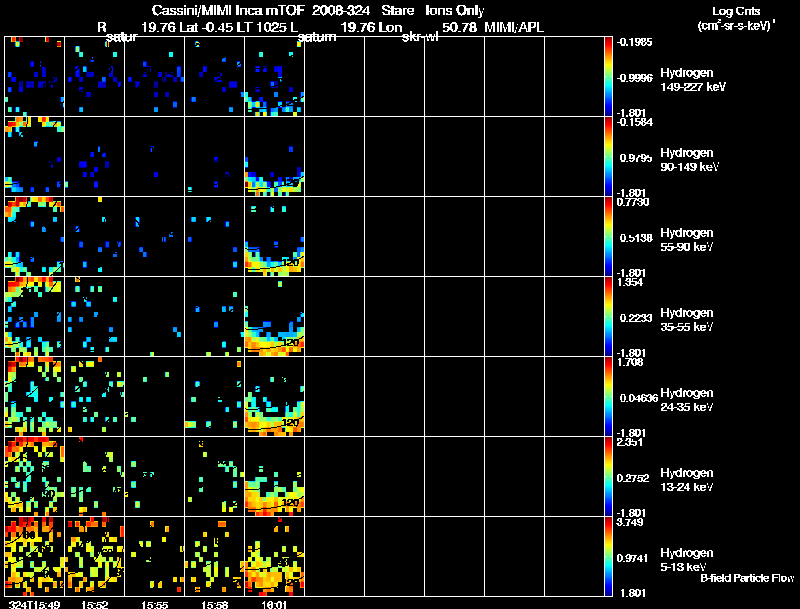The width and height of the screenshot is (800, 609).
Task: Select the 13-24 keV image at 15:58
Action: (214, 477)
